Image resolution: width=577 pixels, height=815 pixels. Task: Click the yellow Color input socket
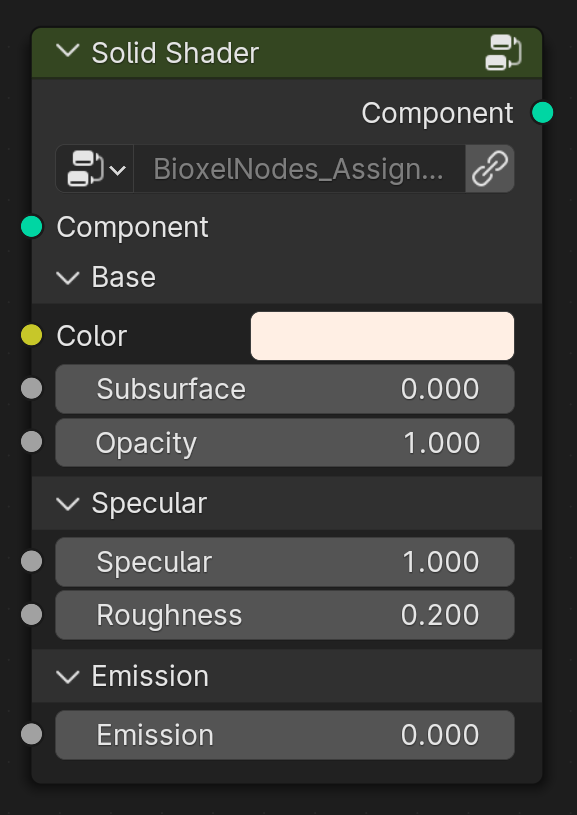(x=32, y=335)
